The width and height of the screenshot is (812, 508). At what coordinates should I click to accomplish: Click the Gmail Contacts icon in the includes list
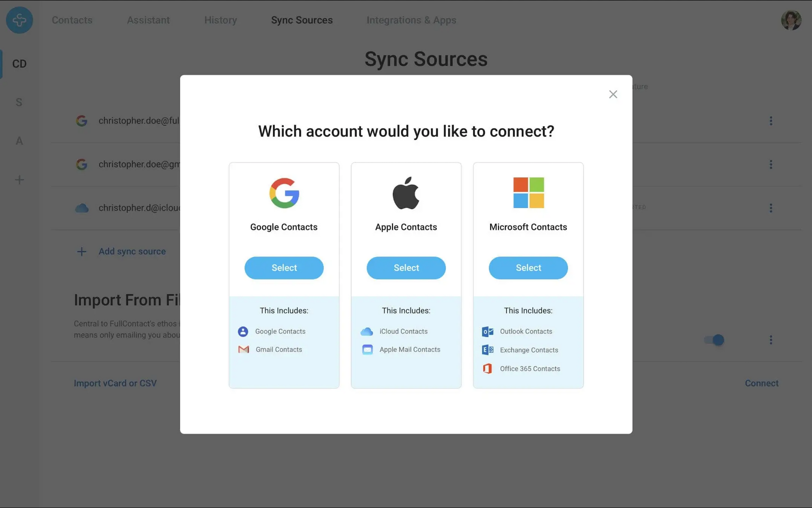243,349
